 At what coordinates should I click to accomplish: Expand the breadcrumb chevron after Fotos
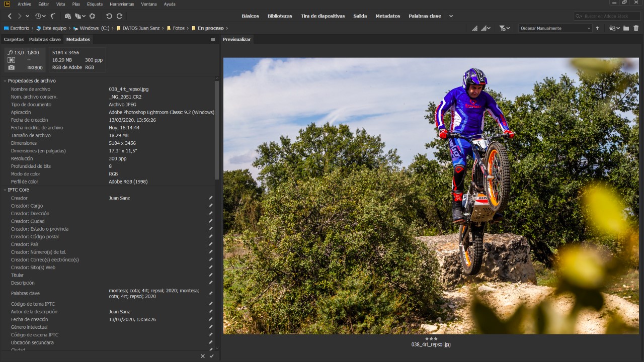[188, 28]
